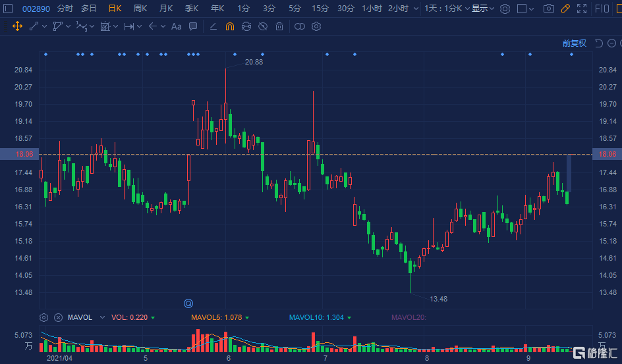
Task: Click the 002890 stock code
Action: 36,9
